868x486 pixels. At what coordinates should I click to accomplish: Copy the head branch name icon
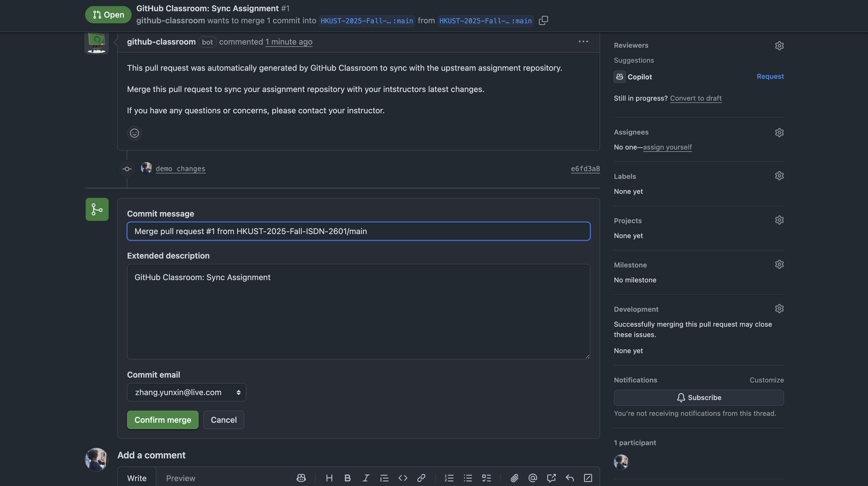[x=543, y=20]
